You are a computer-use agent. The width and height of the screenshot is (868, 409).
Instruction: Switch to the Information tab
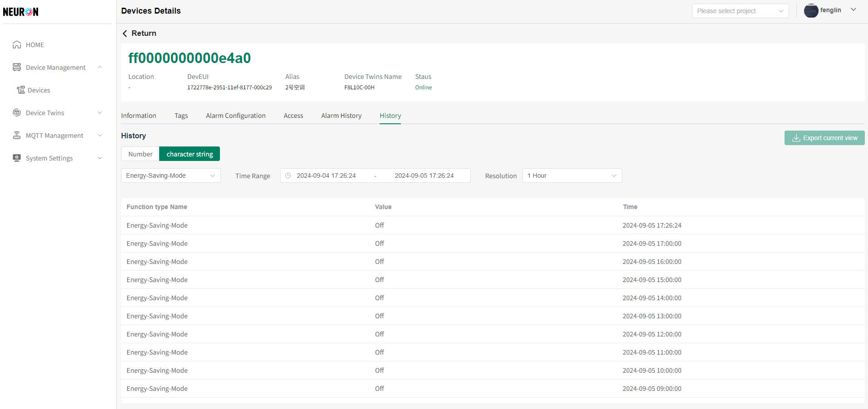tap(138, 116)
